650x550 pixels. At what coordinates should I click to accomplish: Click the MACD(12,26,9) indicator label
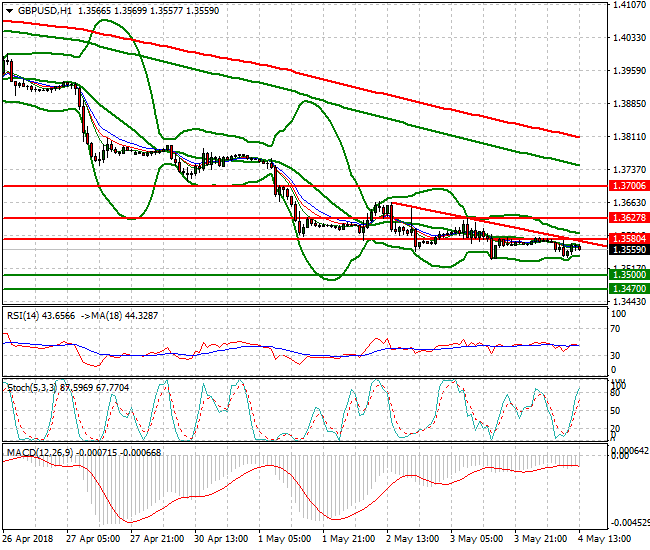tap(38, 453)
